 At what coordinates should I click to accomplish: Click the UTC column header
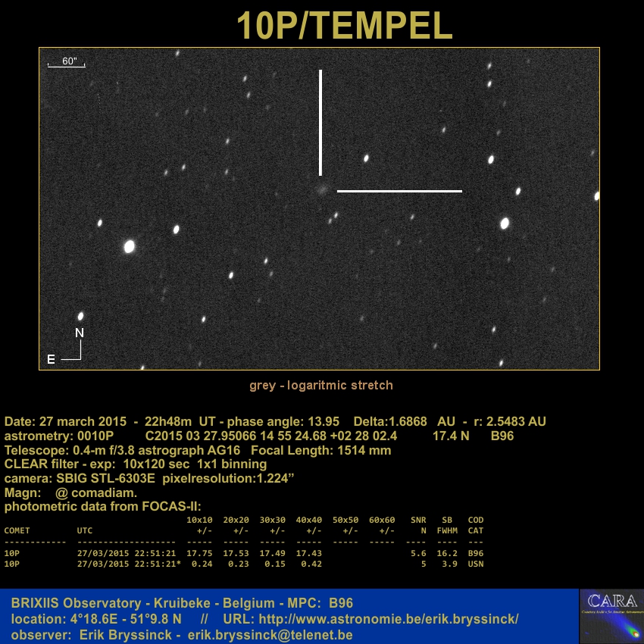[x=85, y=530]
